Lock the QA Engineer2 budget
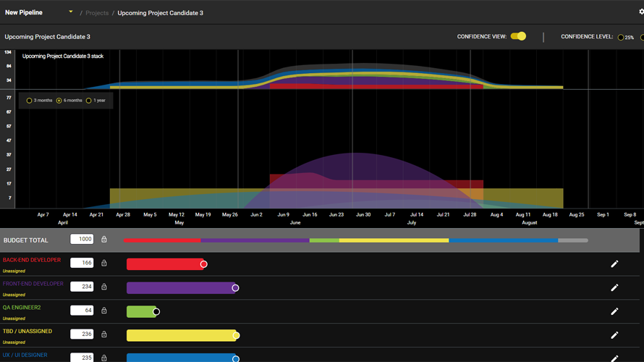Screen dimensions: 644x362 (104, 311)
